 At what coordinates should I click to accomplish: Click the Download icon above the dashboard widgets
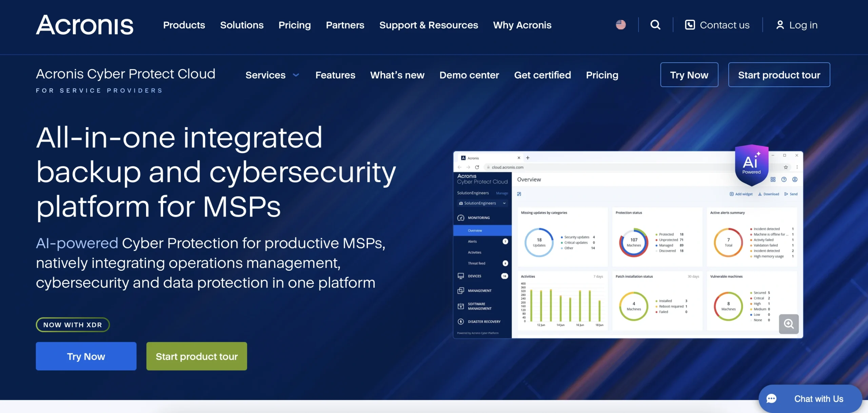point(761,194)
